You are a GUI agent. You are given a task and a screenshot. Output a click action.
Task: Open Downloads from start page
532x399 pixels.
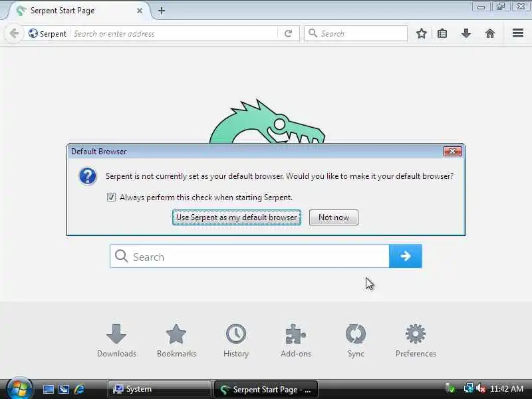(x=116, y=340)
